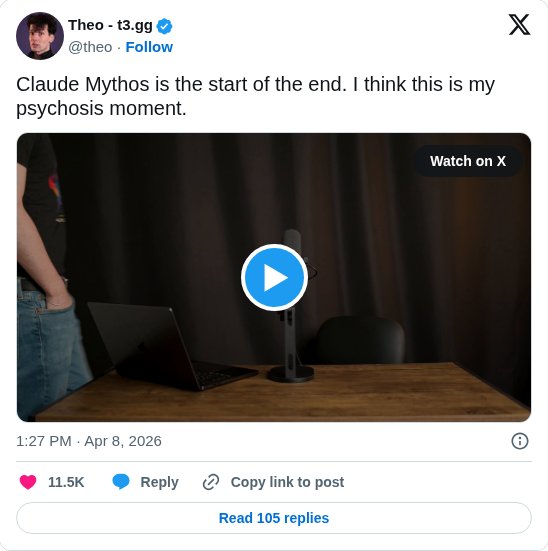Image resolution: width=548 pixels, height=551 pixels.
Task: Open the 1:27 PM · Apr 8, 2026 timestamp
Action: (89, 441)
